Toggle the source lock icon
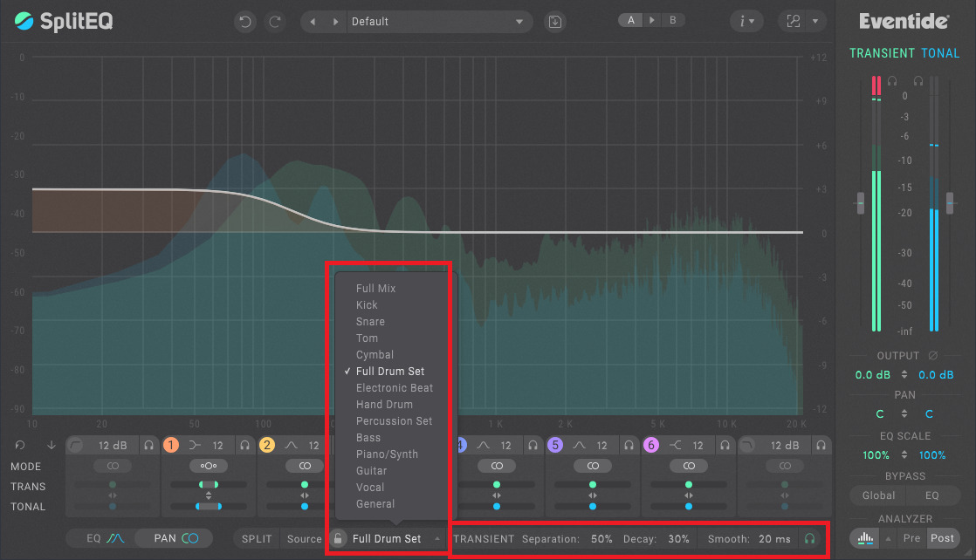The image size is (976, 560). 337,539
